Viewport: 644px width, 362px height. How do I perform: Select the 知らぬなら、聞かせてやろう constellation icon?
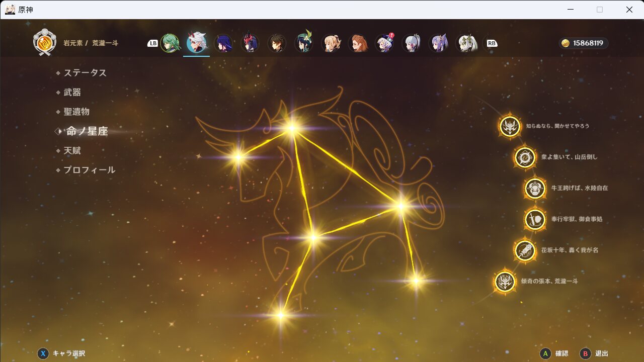pos(510,126)
